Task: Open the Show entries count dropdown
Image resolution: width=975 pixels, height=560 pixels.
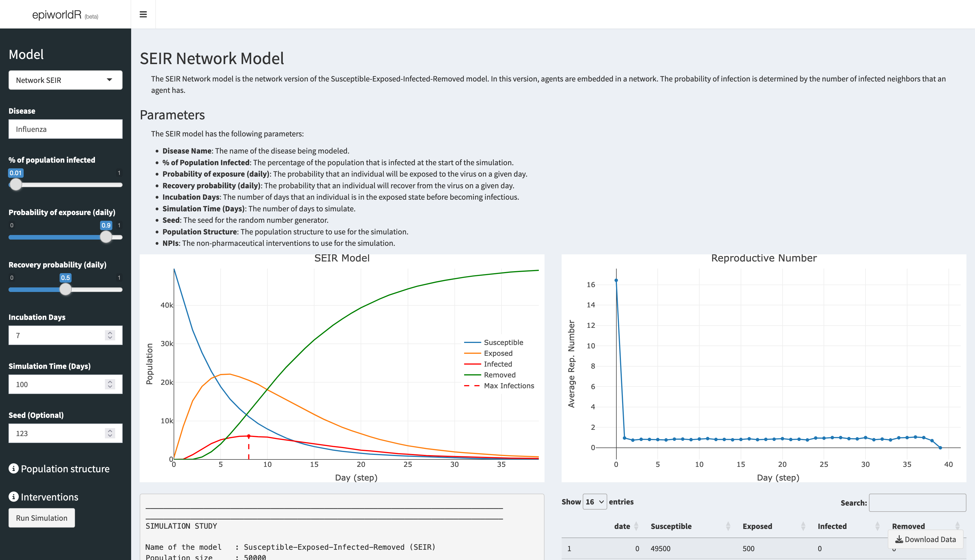Action: point(594,502)
